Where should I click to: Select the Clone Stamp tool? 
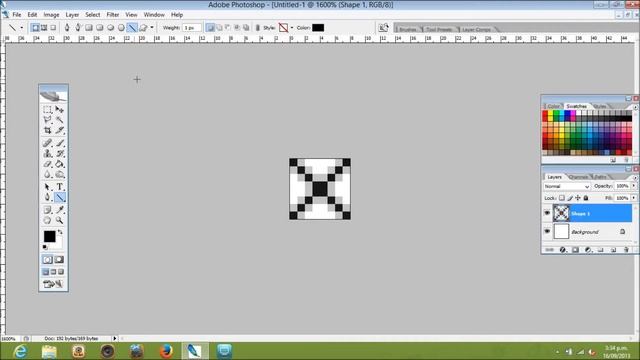click(47, 153)
